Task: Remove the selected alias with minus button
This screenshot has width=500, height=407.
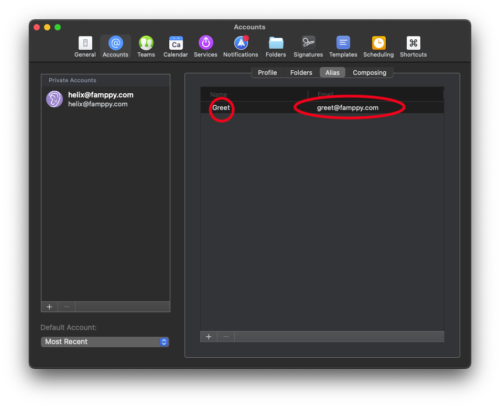Action: [x=226, y=337]
